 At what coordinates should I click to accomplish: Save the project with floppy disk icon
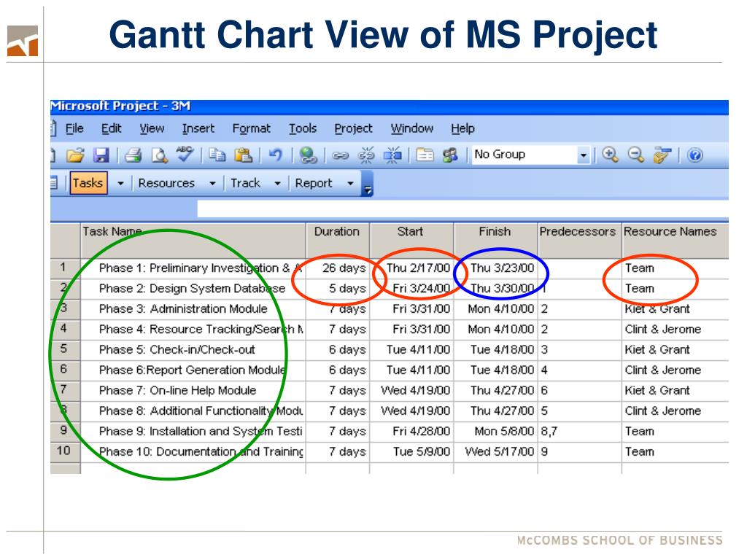coord(101,155)
